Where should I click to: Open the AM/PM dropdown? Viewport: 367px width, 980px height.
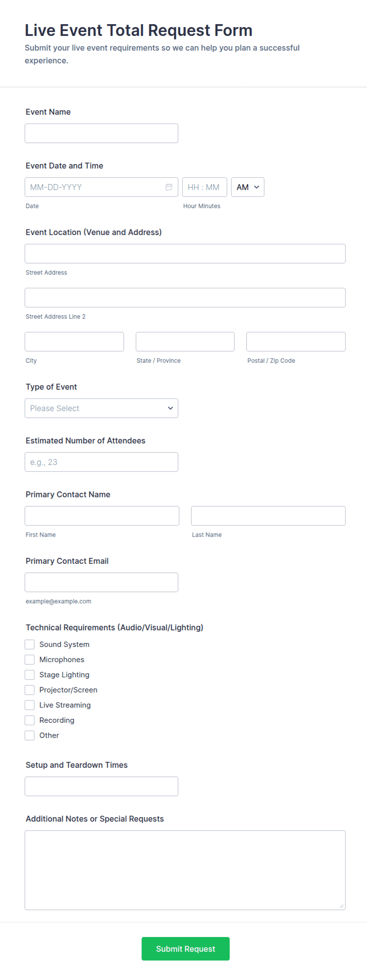[247, 187]
